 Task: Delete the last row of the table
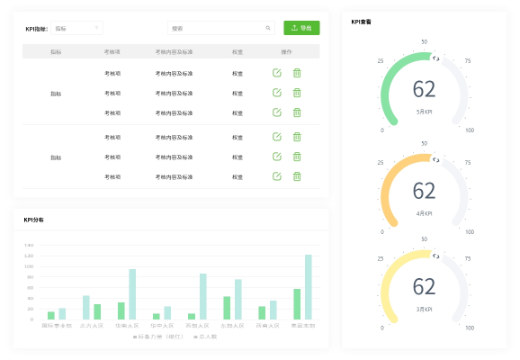pyautogui.click(x=297, y=176)
